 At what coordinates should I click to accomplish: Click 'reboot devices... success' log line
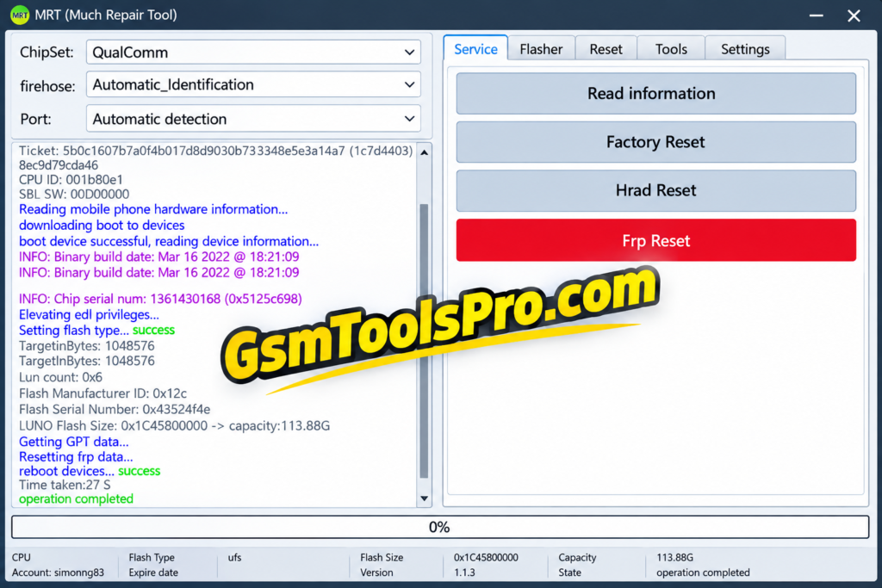90,471
